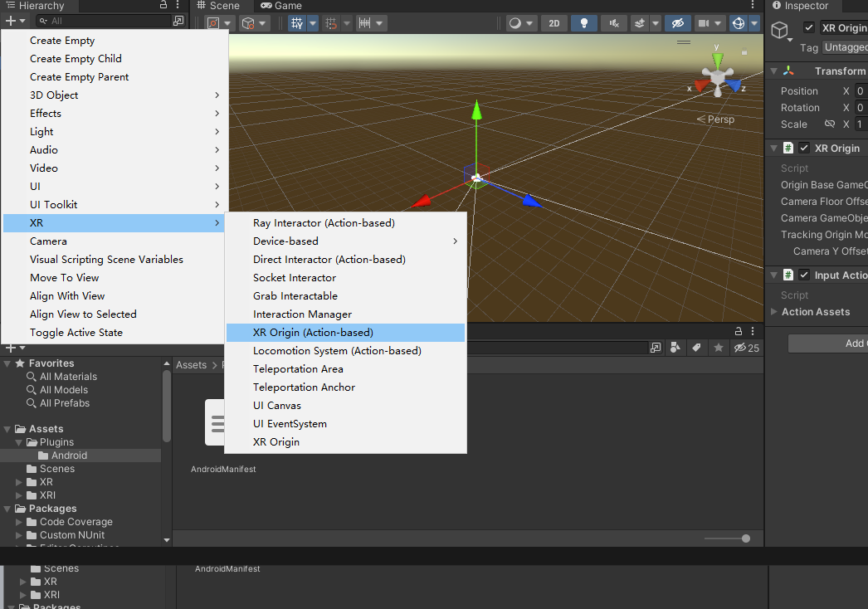Lock the Project panel
This screenshot has width=868, height=609.
[x=739, y=331]
